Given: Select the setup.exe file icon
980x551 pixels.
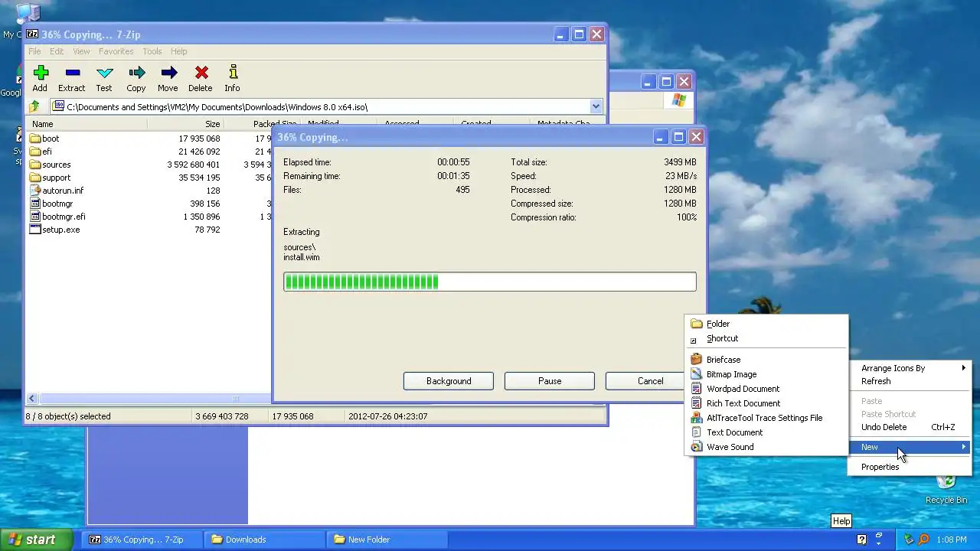Looking at the screenshot, I should (35, 230).
